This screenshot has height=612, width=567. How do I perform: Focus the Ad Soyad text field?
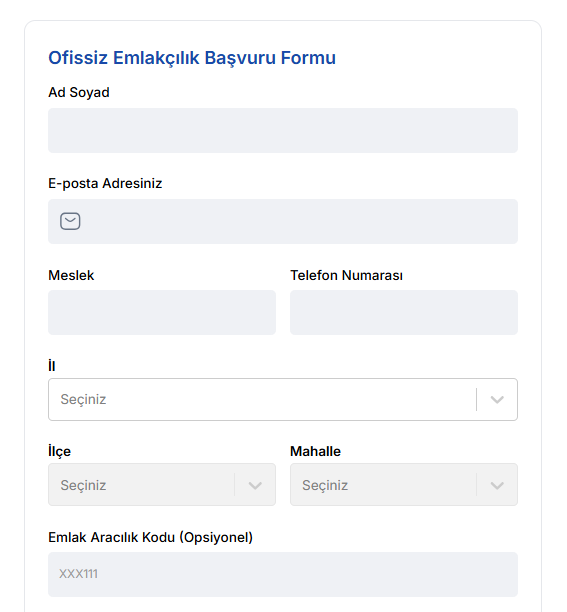(283, 130)
